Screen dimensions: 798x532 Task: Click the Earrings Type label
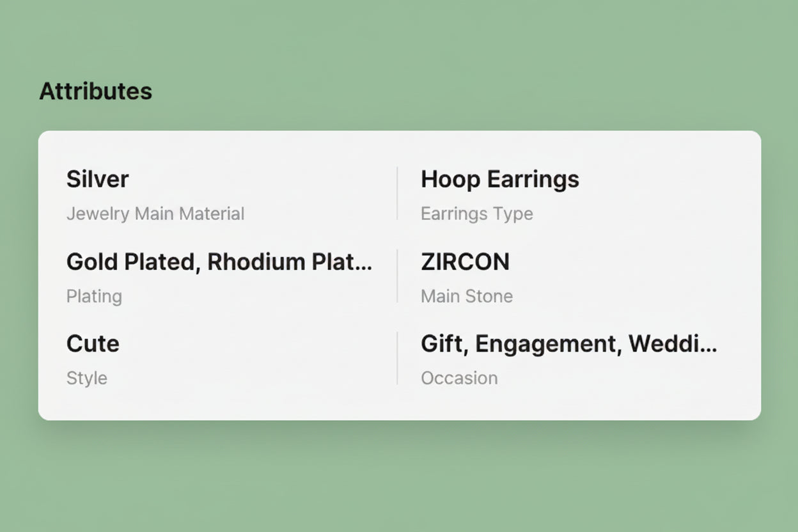[476, 214]
